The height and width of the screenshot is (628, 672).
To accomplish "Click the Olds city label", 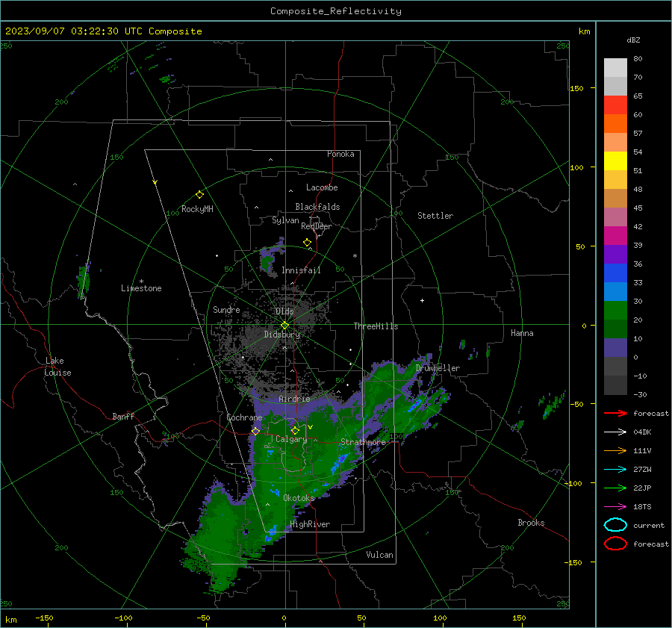I will (284, 311).
